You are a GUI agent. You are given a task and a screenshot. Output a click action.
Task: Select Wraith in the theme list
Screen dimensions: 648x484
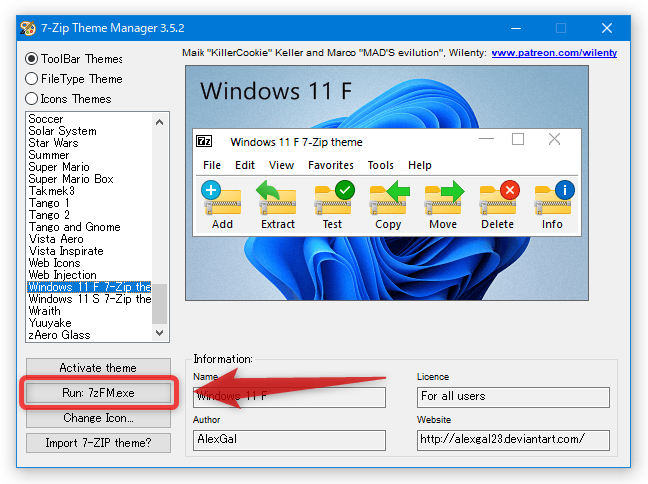tap(89, 311)
